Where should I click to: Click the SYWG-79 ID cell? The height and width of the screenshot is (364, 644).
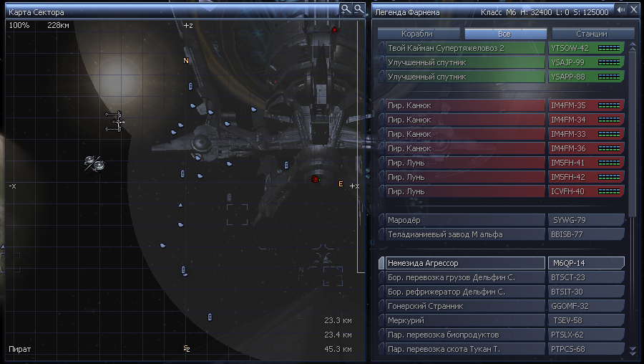coord(586,220)
